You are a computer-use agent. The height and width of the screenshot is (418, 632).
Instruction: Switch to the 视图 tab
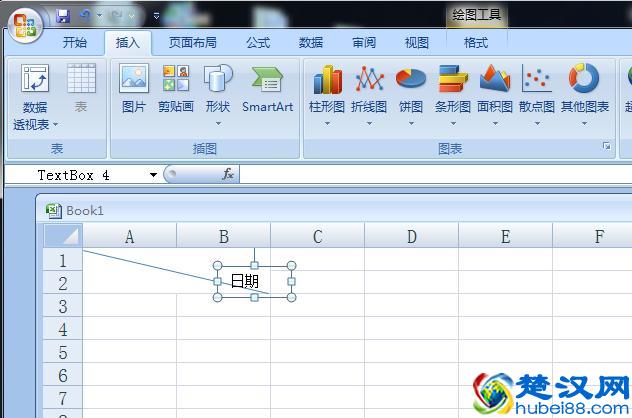[x=416, y=42]
